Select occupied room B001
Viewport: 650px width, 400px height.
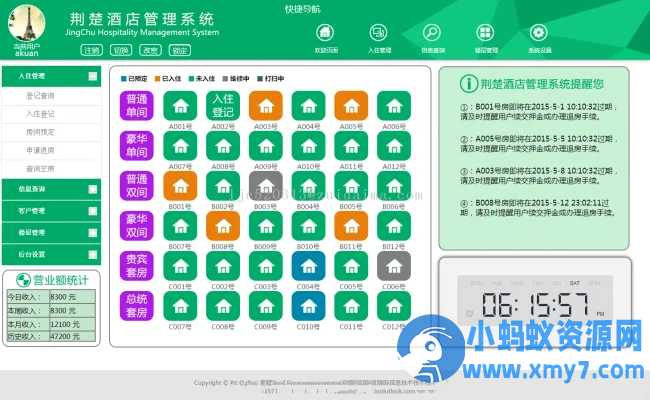point(180,186)
